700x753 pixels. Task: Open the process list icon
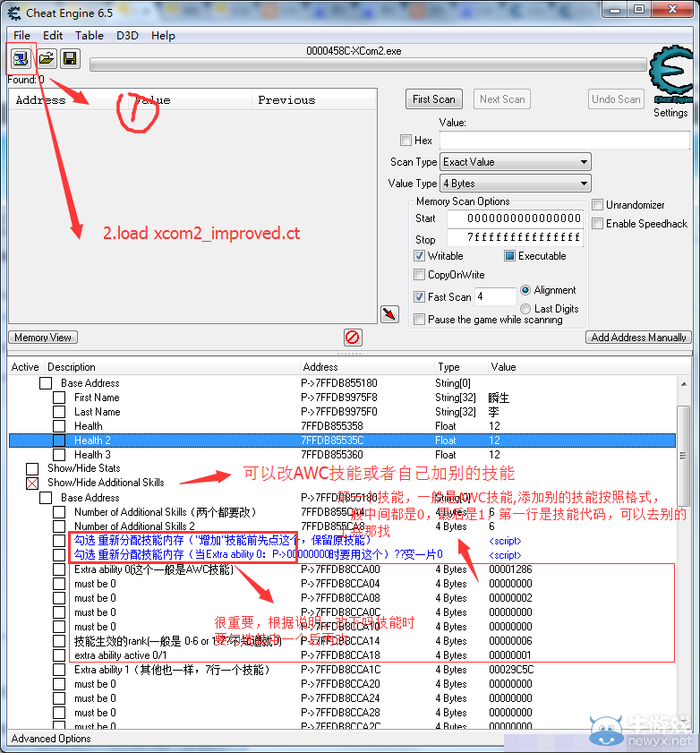(x=21, y=58)
